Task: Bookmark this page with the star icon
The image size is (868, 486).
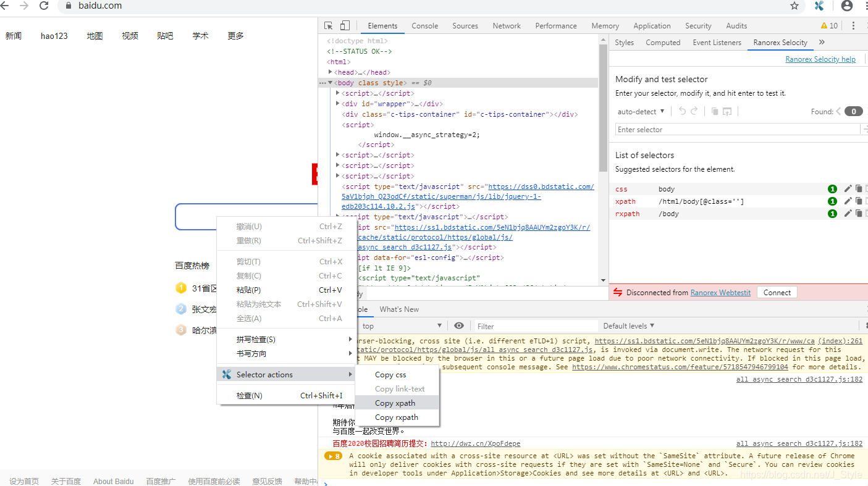Action: (794, 6)
